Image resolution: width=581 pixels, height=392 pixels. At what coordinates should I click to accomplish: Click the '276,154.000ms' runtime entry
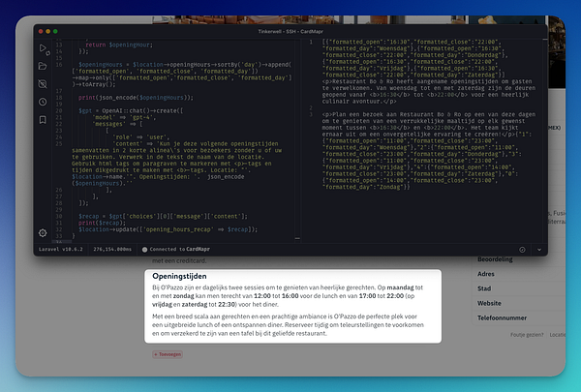tap(112, 250)
